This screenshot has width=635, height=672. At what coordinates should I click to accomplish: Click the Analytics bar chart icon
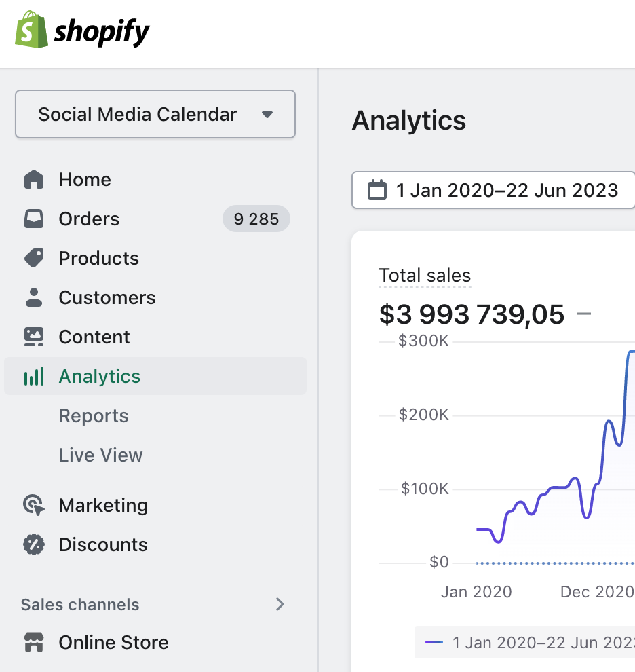pyautogui.click(x=34, y=376)
